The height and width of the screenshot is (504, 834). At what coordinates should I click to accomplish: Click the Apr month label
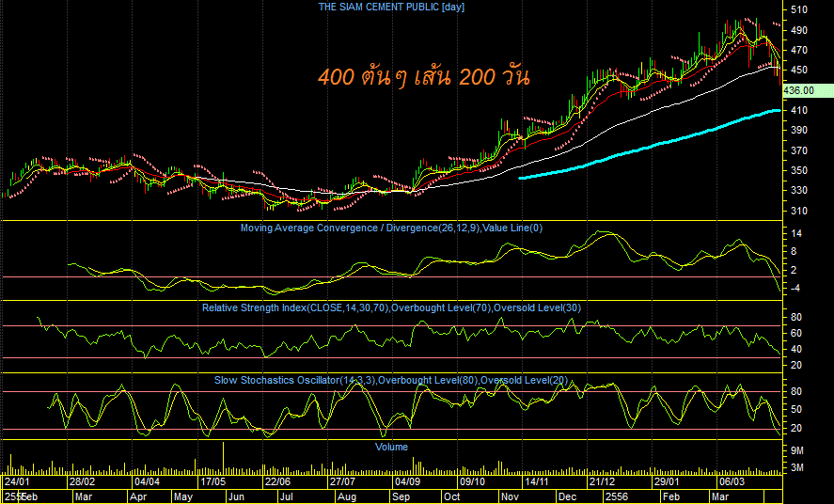[138, 497]
